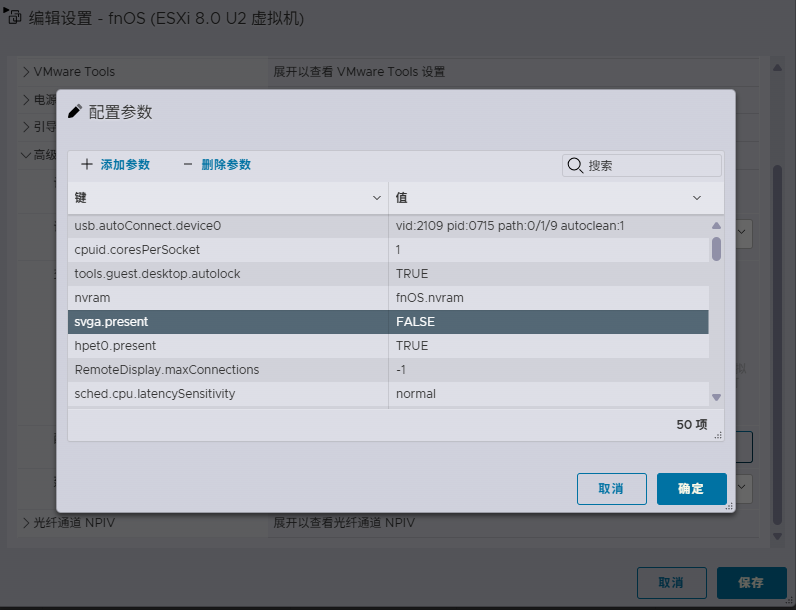Click settings window scroll up arrow
The width and height of the screenshot is (796, 610).
click(777, 67)
